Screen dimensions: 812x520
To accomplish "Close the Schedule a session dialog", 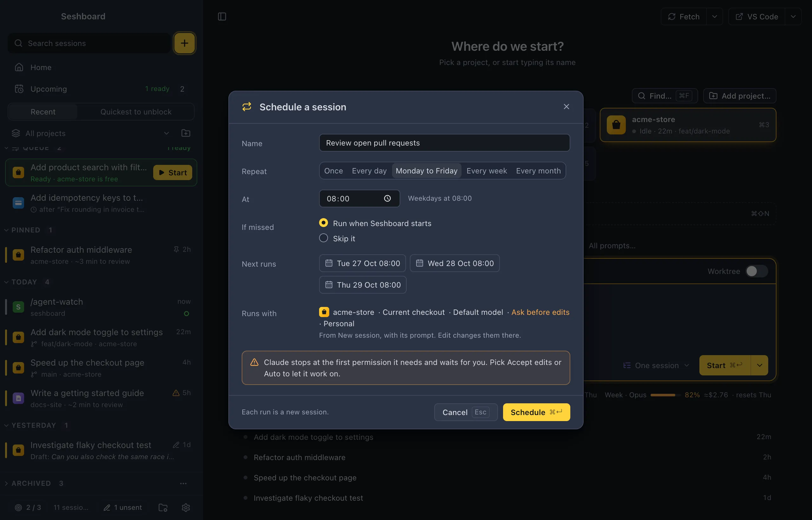I will click(566, 107).
